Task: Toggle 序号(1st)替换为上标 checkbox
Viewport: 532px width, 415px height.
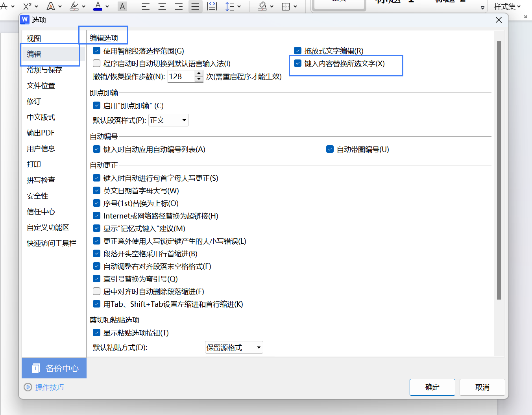Action: coord(96,203)
